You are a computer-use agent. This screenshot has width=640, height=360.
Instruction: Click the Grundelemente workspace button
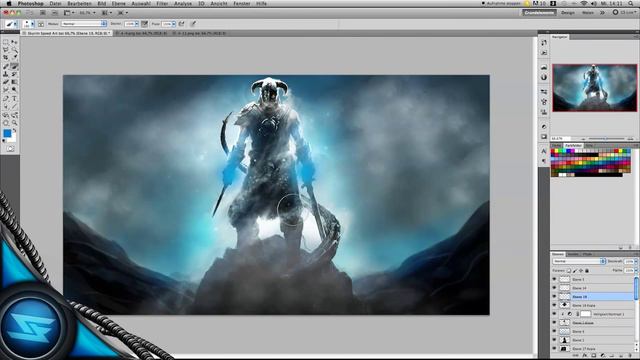(x=539, y=13)
